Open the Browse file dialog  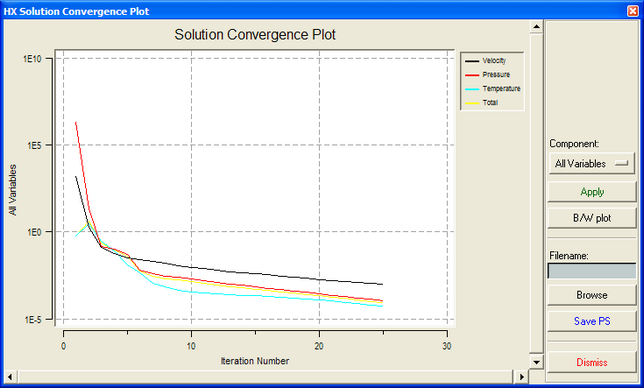[592, 295]
